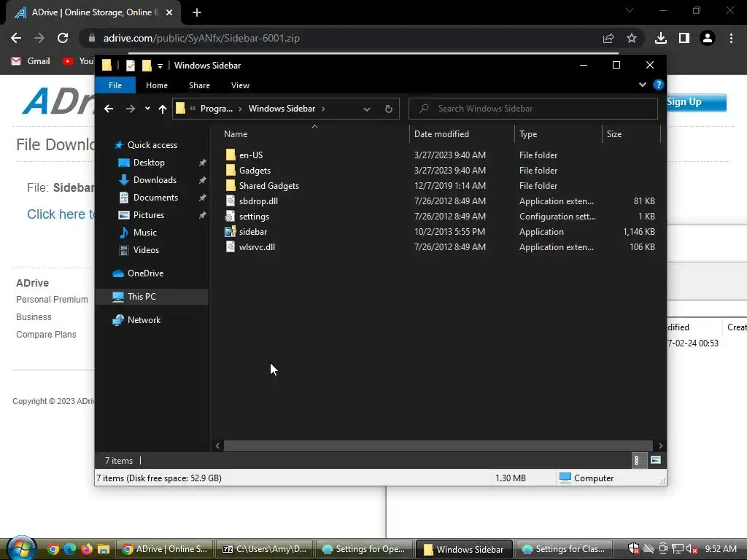The image size is (747, 560).
Task: Click the Search Windows Sidebar field
Action: [x=533, y=109]
